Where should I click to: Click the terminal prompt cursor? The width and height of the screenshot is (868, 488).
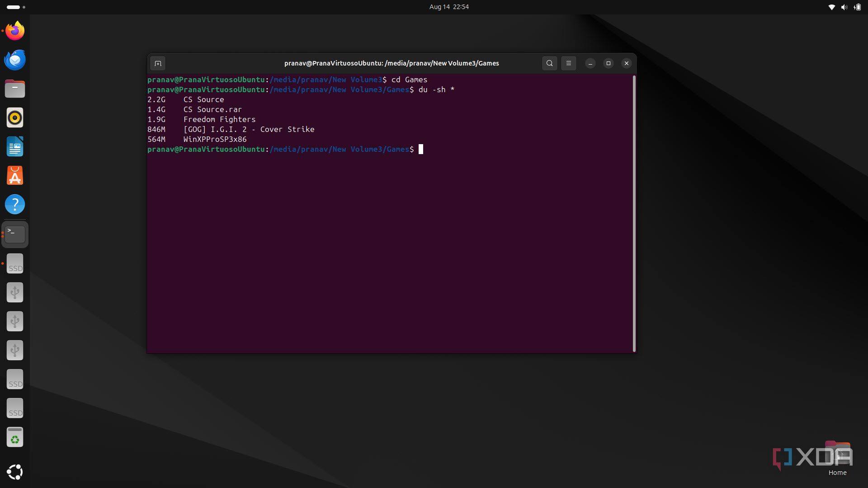click(421, 149)
